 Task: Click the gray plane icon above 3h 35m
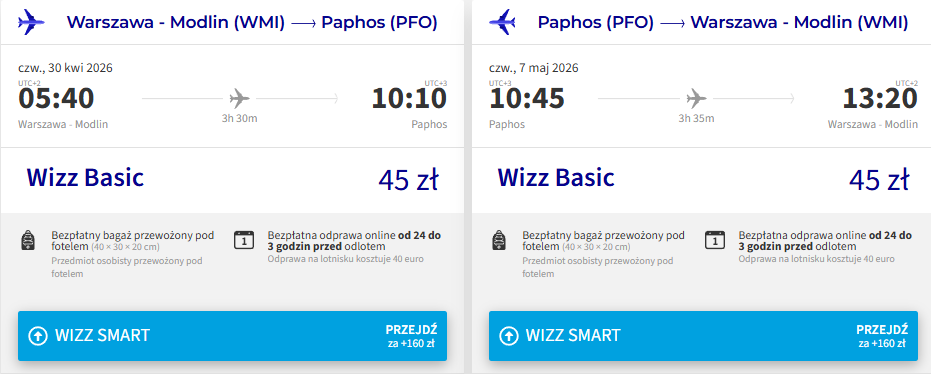696,98
